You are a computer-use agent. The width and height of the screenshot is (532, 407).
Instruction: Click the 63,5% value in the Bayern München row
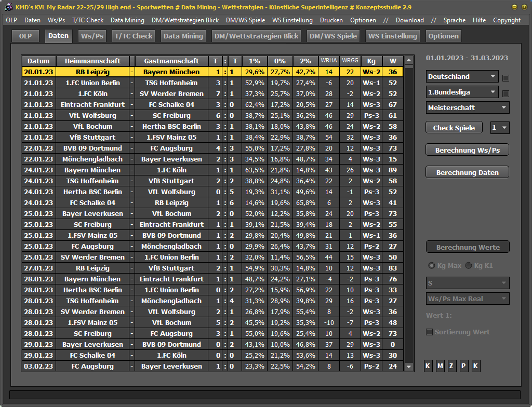click(x=255, y=170)
